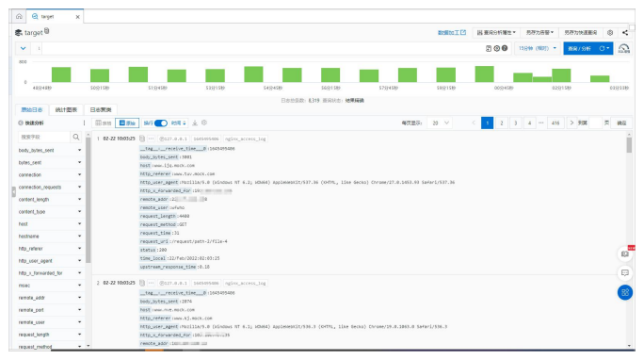Click the share icon at top right
This screenshot has height=360, width=644.
[624, 32]
